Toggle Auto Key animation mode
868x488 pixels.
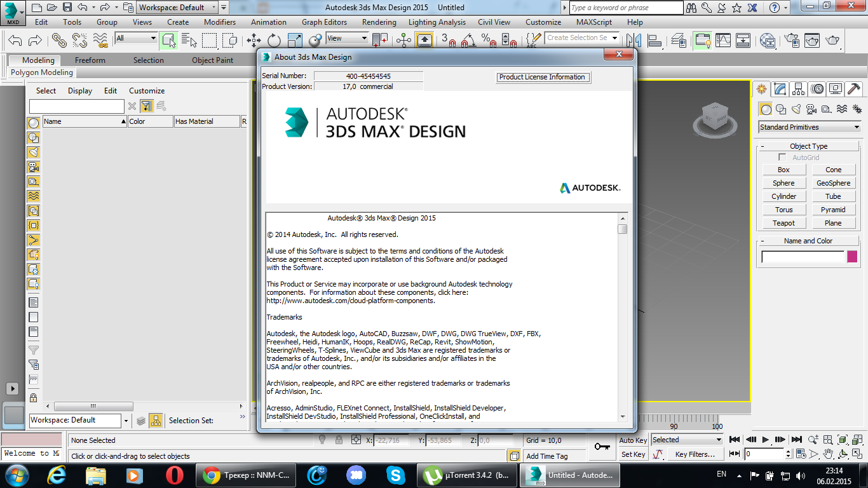pos(633,440)
